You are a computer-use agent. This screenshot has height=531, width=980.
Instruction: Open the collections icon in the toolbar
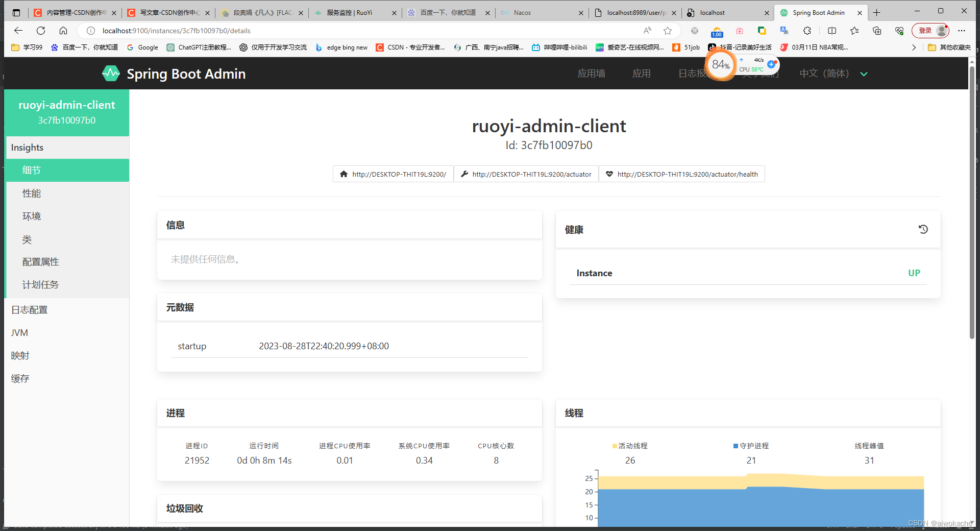point(877,31)
